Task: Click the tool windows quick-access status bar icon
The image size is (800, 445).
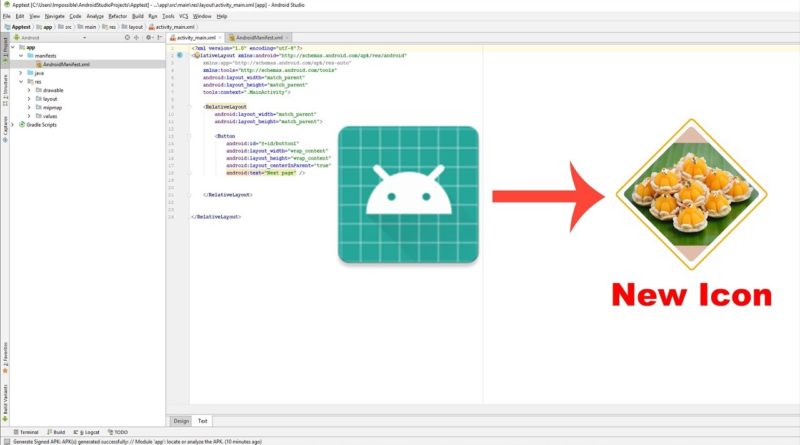Action: click(6, 441)
